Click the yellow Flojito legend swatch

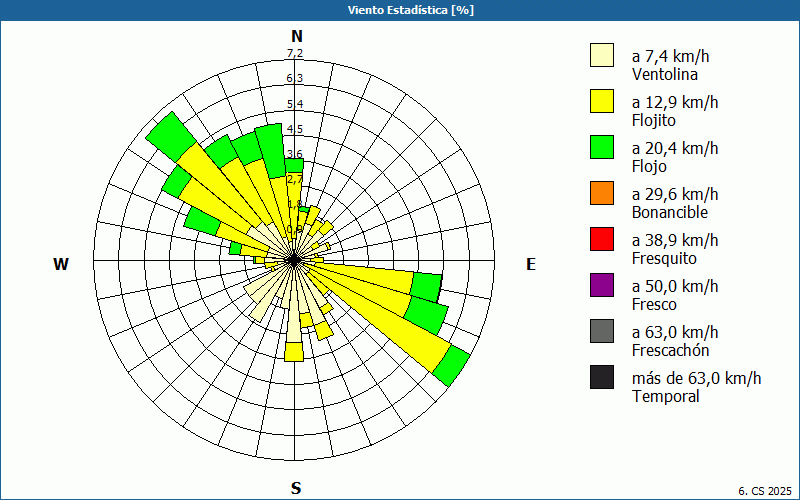(602, 101)
